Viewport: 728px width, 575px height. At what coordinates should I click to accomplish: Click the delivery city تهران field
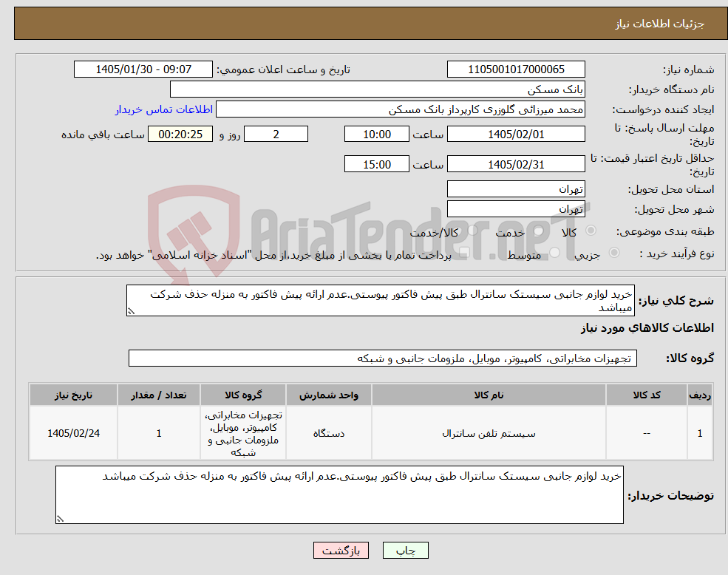pyautogui.click(x=516, y=209)
